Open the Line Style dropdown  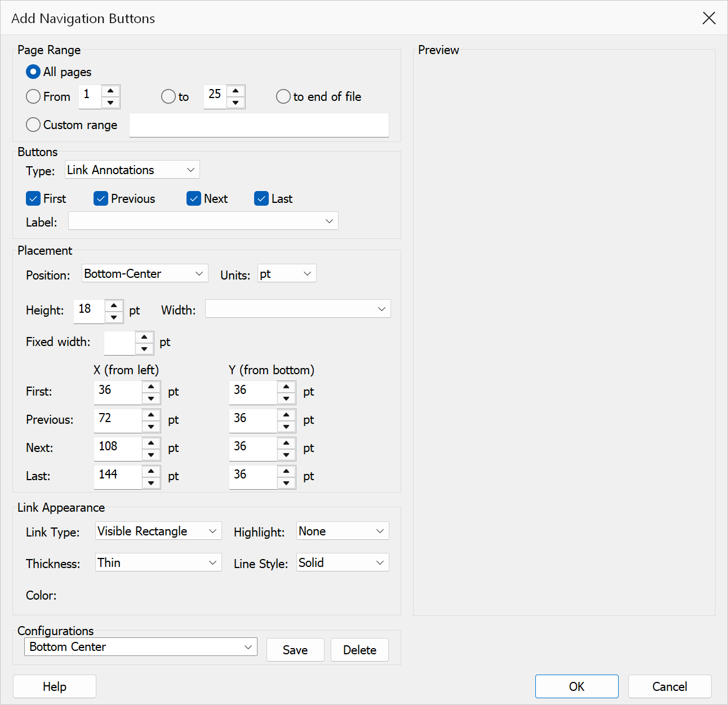coord(343,562)
